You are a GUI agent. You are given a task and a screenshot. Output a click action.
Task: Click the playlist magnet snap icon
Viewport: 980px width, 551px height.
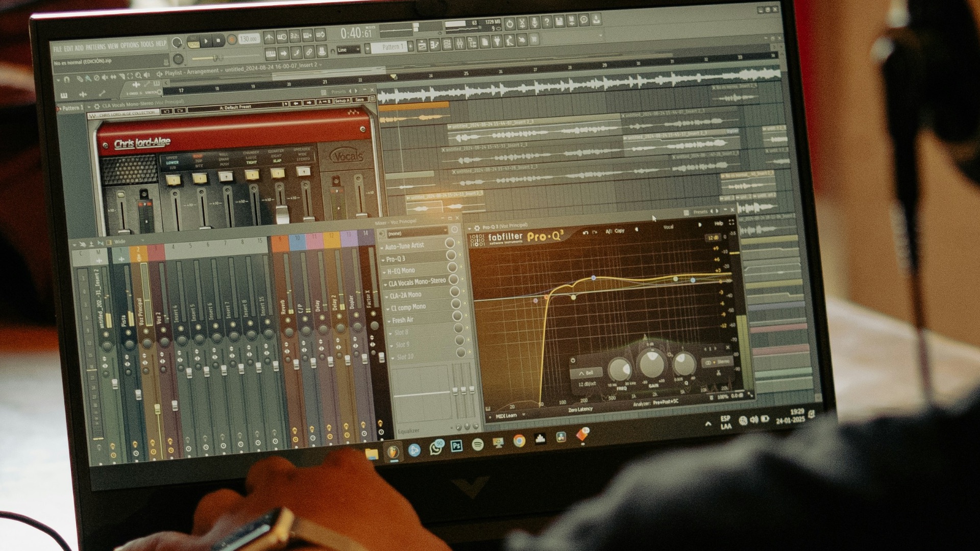pyautogui.click(x=67, y=79)
